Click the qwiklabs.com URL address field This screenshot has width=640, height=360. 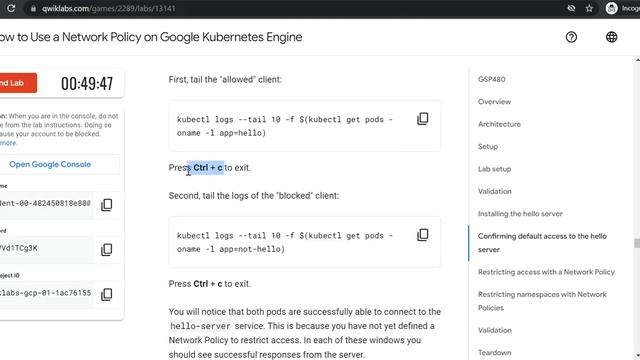(x=109, y=9)
